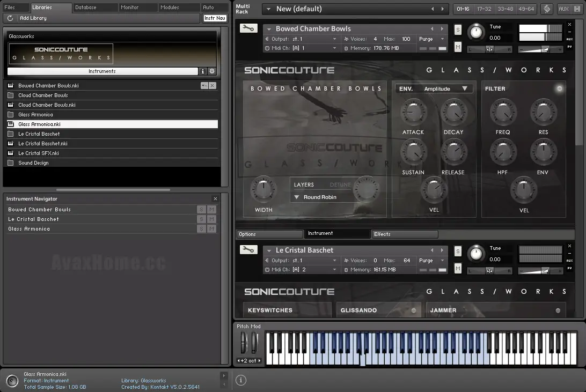Toggle the FILTER power LED

click(560, 88)
